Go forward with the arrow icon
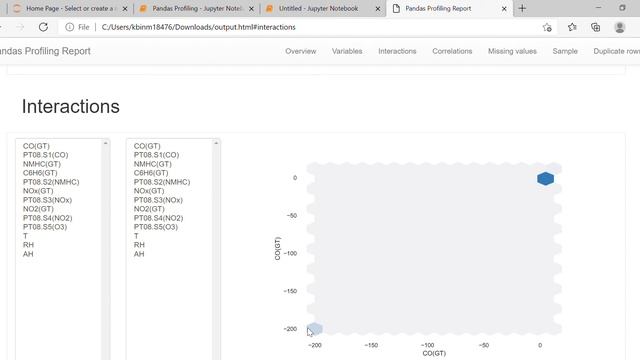Screen dimensions: 640x360 [20, 27]
